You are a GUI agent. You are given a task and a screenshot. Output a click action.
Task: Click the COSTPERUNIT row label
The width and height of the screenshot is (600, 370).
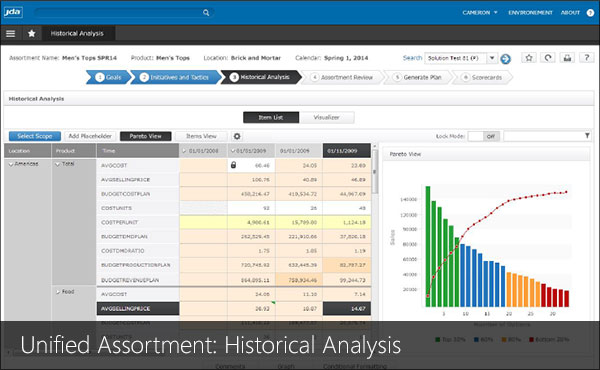tap(120, 222)
